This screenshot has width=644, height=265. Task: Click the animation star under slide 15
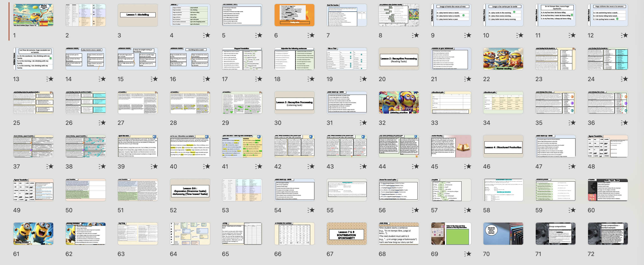pyautogui.click(x=154, y=79)
